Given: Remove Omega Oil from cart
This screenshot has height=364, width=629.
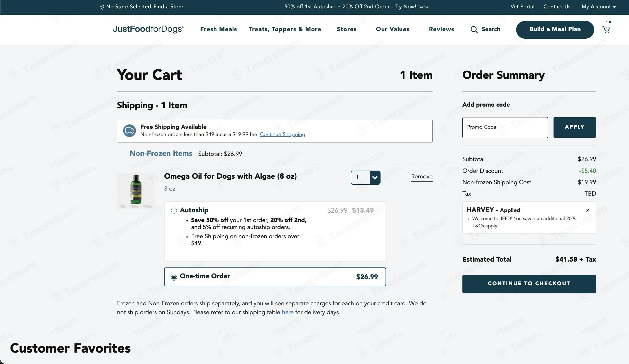Looking at the screenshot, I should click(422, 176).
